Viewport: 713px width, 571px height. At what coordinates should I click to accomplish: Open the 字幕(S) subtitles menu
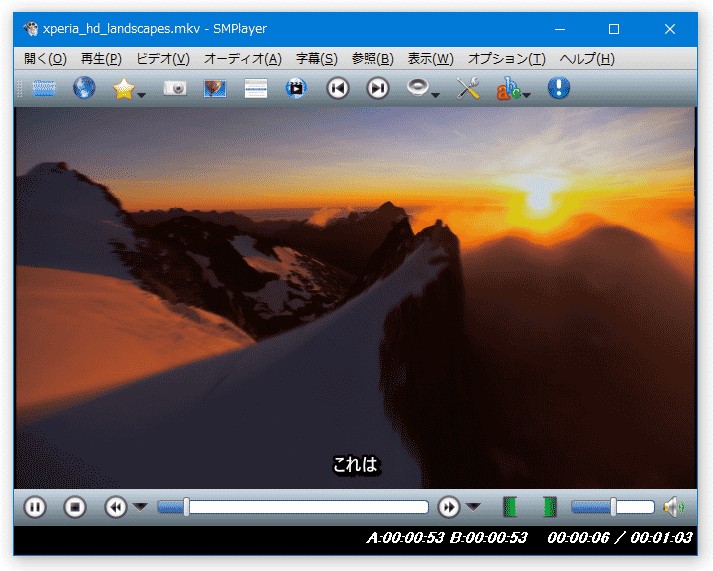click(316, 59)
